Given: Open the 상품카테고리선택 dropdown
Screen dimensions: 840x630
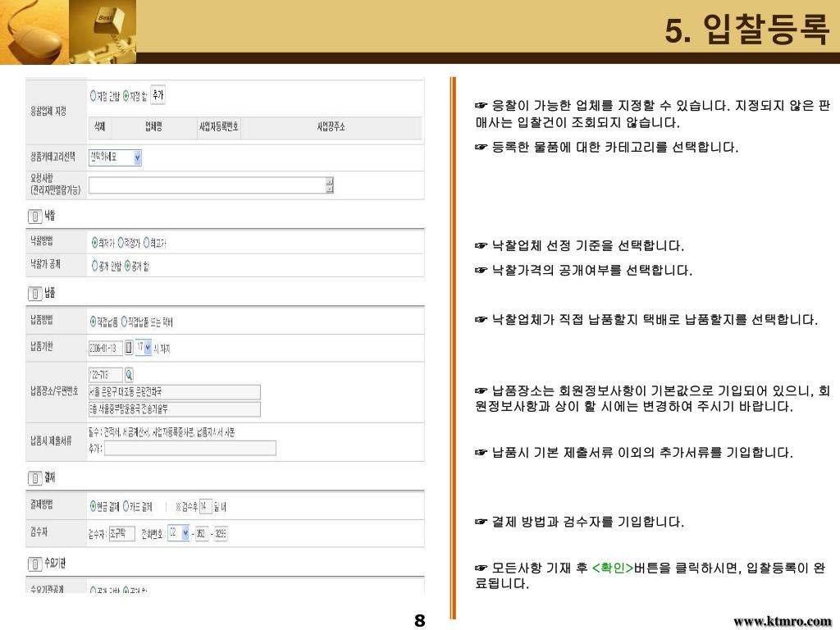Looking at the screenshot, I should pos(115,157).
